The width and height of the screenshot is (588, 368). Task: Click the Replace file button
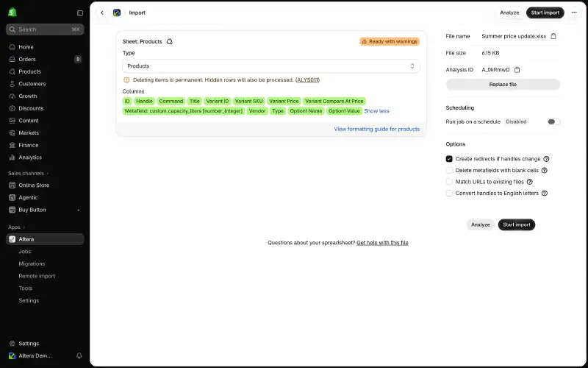pyautogui.click(x=503, y=85)
